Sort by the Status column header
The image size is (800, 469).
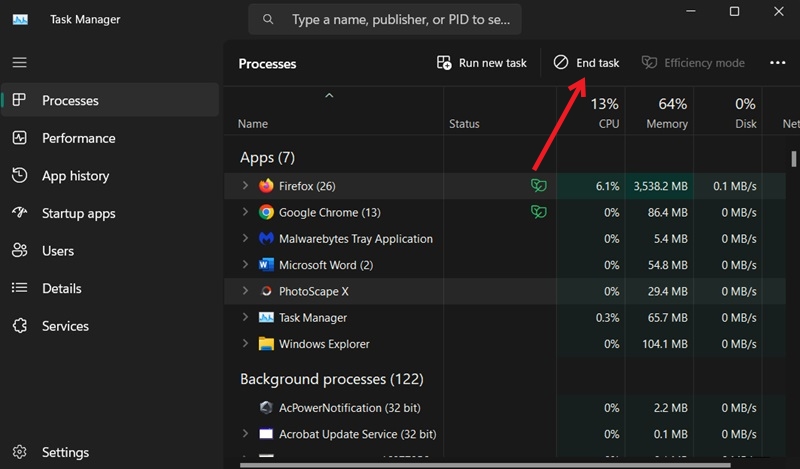(x=500, y=112)
